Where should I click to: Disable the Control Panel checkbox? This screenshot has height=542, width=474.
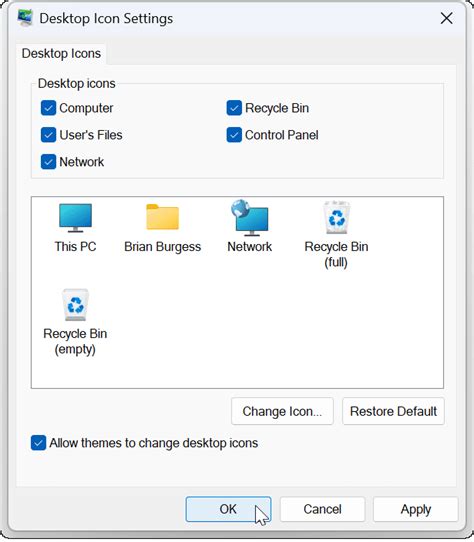(234, 135)
